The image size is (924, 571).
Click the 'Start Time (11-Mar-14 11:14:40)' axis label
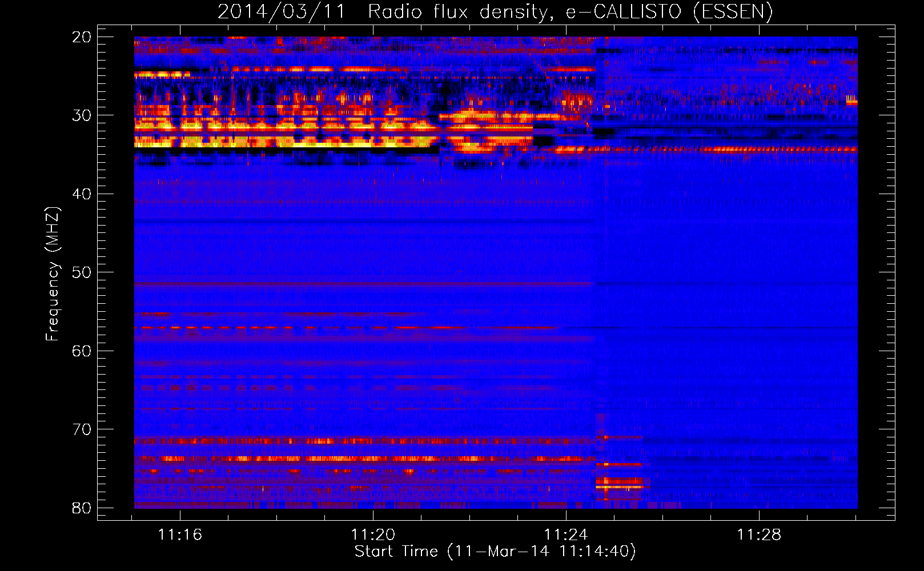495,552
